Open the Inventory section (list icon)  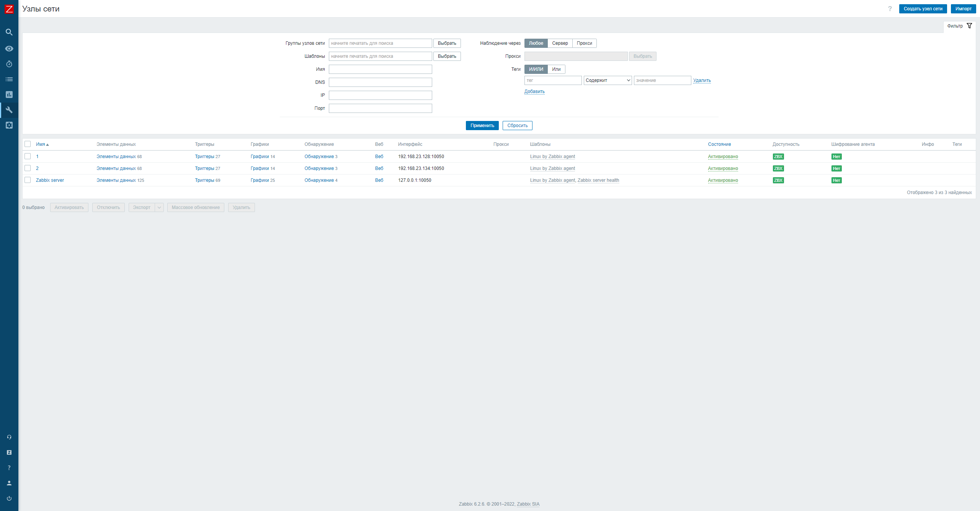9,79
